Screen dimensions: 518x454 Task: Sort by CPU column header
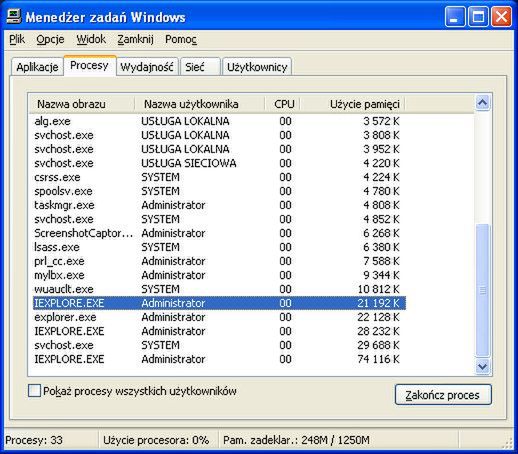click(283, 104)
